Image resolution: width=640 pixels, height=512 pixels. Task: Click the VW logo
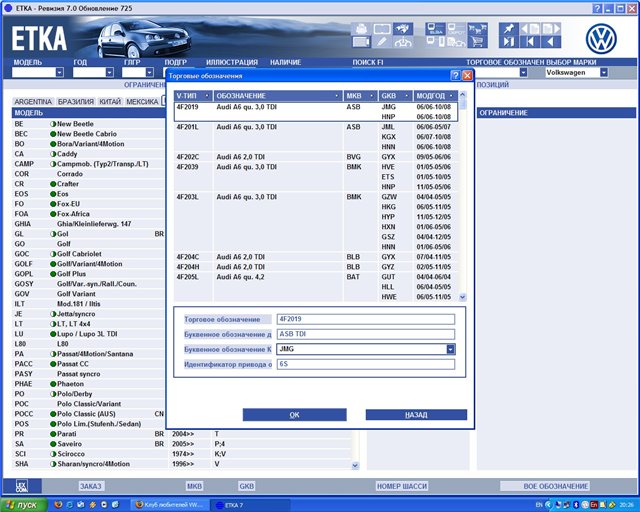tap(601, 38)
